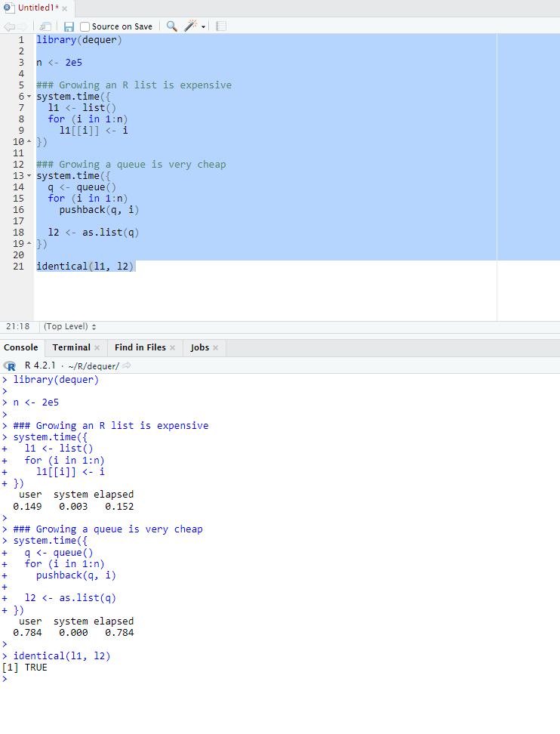The height and width of the screenshot is (734, 560).
Task: Click the console input prompt line
Action: 280,679
